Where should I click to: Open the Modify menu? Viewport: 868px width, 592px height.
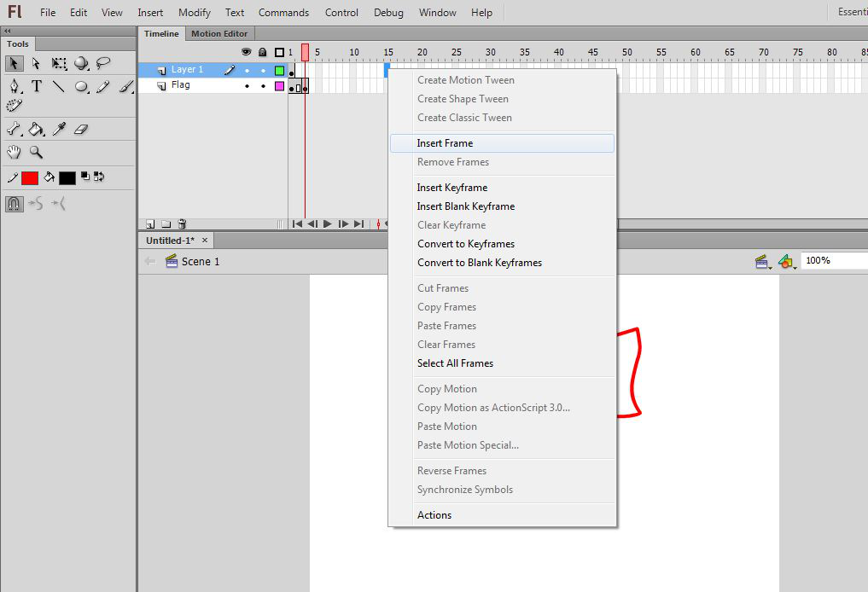(195, 12)
